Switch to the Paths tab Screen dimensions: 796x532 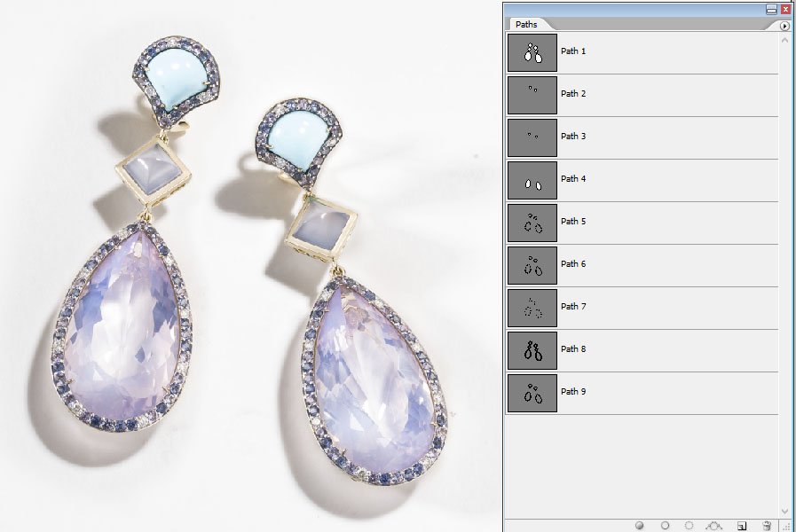tap(527, 24)
